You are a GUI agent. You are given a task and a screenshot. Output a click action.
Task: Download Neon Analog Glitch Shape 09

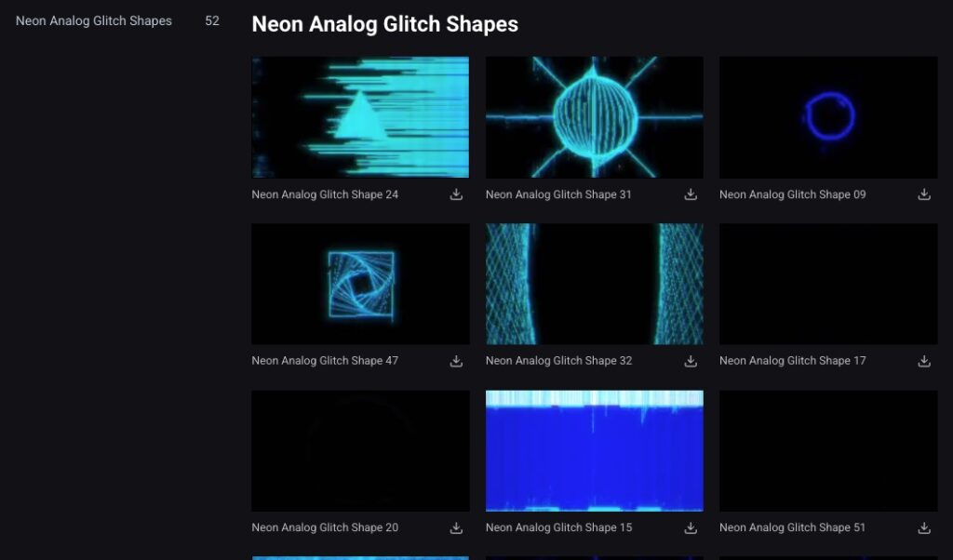pos(924,194)
